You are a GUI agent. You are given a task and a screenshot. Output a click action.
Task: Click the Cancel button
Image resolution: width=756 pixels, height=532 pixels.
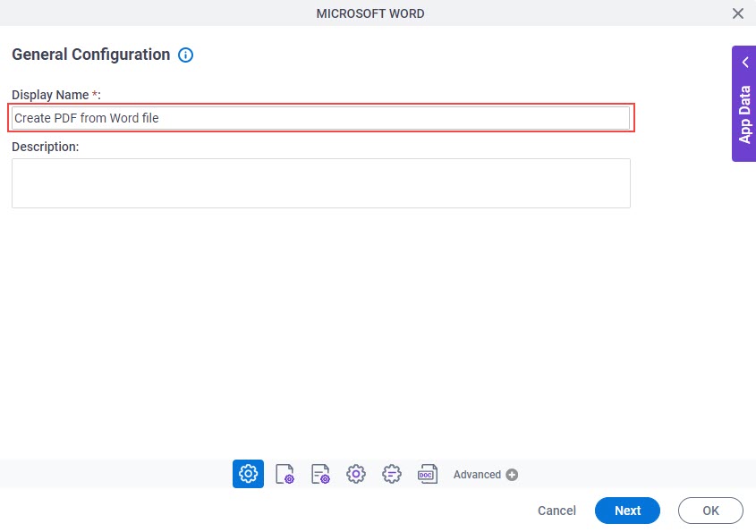(x=556, y=511)
